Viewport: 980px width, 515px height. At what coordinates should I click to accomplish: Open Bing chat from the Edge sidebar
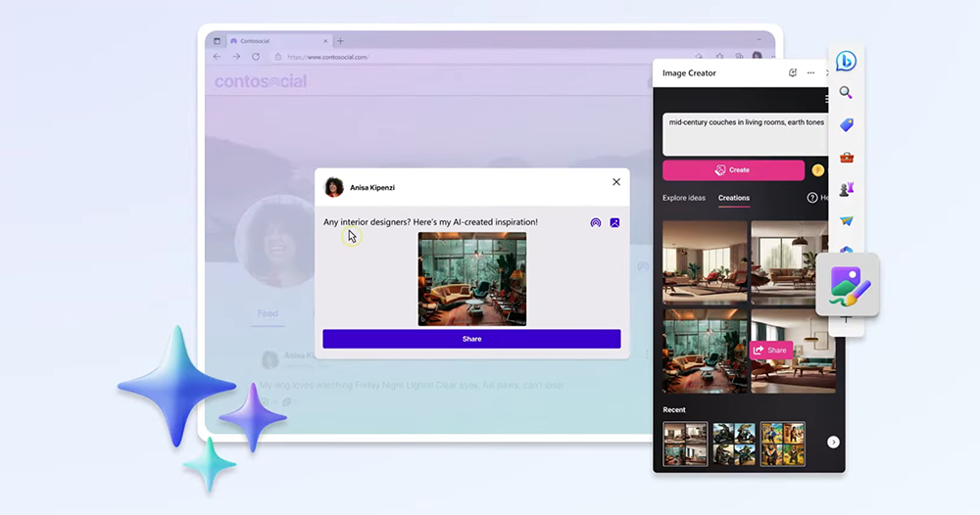[x=846, y=61]
